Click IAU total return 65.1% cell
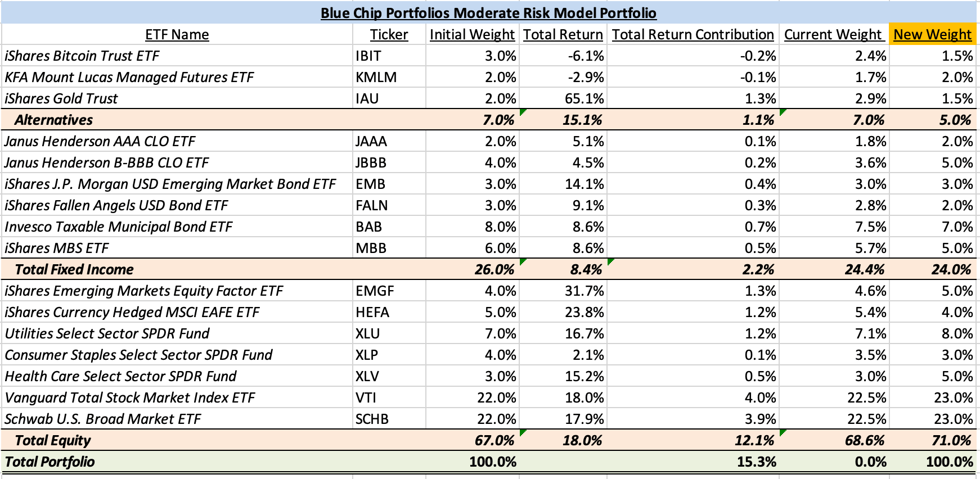980x479 pixels. tap(563, 98)
